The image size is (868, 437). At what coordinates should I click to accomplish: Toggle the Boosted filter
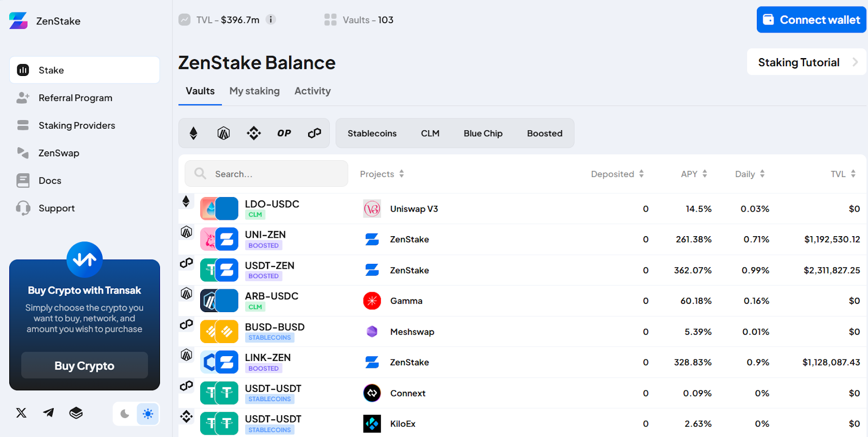(545, 133)
